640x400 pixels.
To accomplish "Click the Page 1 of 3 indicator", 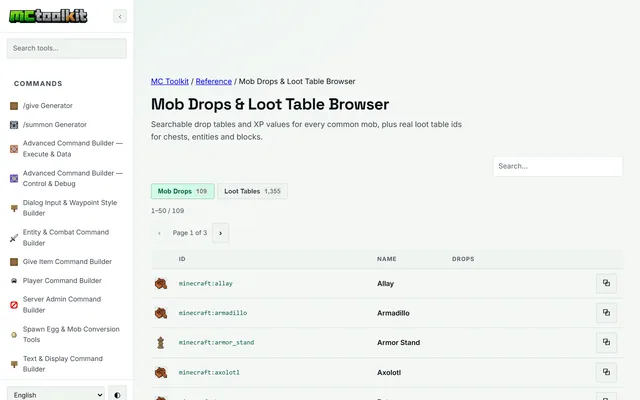I will [190, 233].
